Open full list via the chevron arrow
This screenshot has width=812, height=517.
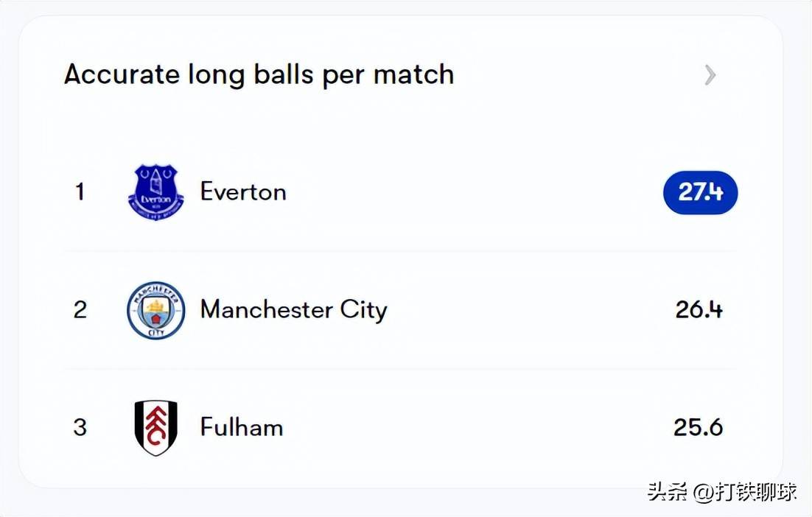pyautogui.click(x=710, y=74)
